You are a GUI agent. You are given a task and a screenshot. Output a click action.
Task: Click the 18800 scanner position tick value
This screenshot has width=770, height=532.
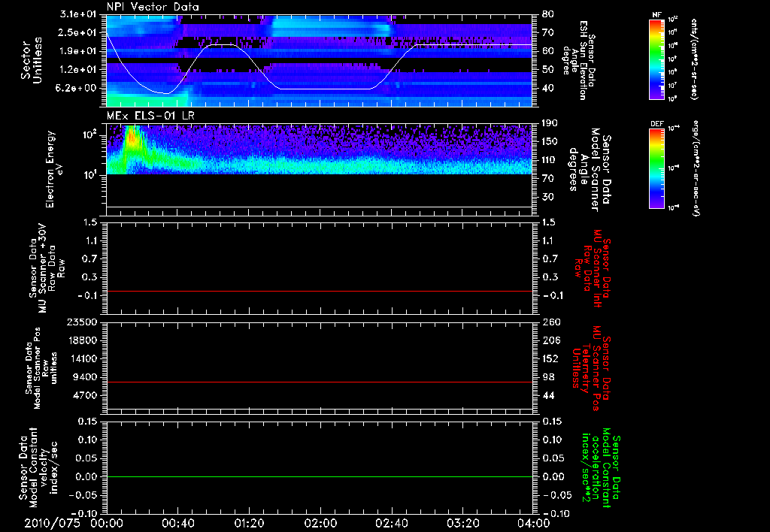[x=81, y=340]
